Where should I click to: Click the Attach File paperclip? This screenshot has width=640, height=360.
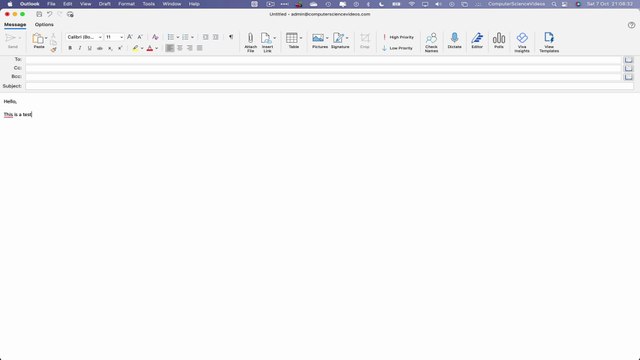click(x=251, y=38)
